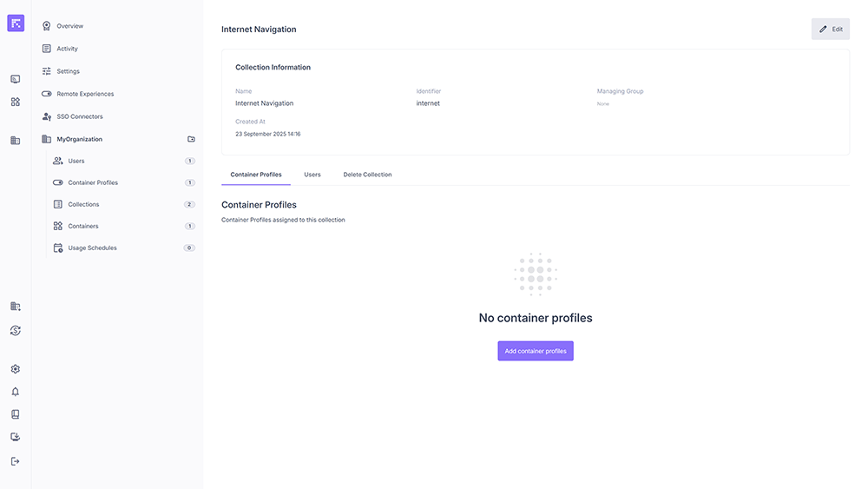This screenshot has height=489, width=868.
Task: Click the screen cast icon in rail
Action: coord(15,79)
